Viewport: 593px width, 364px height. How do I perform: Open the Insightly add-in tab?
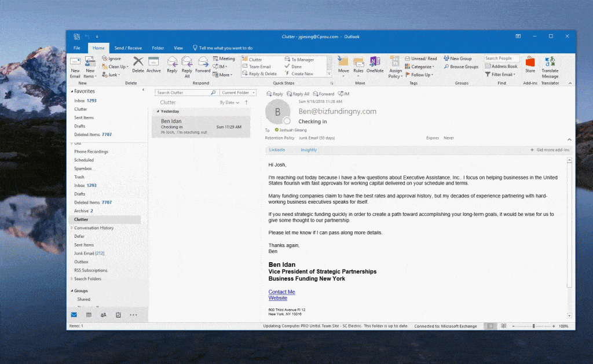point(309,150)
